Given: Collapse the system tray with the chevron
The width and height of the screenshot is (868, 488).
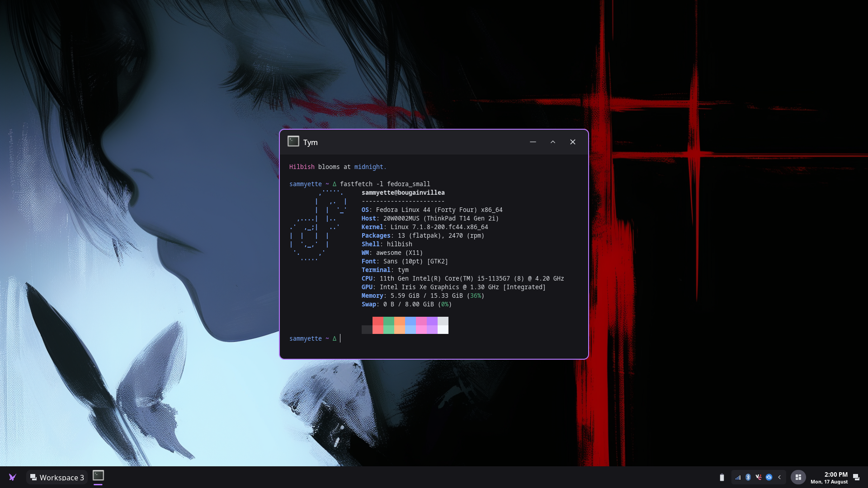Looking at the screenshot, I should [779, 477].
